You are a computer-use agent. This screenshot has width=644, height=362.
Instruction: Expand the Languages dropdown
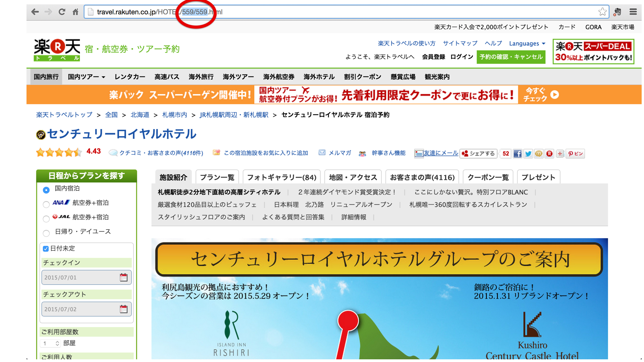tap(527, 44)
